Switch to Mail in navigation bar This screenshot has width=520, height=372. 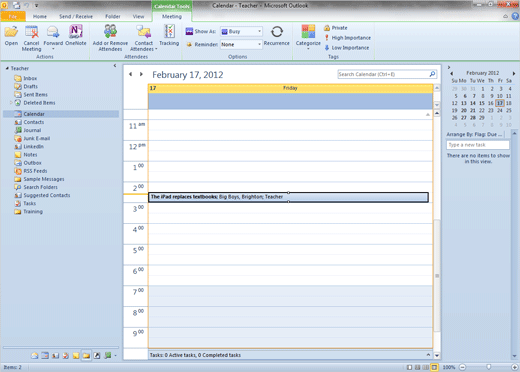34,356
